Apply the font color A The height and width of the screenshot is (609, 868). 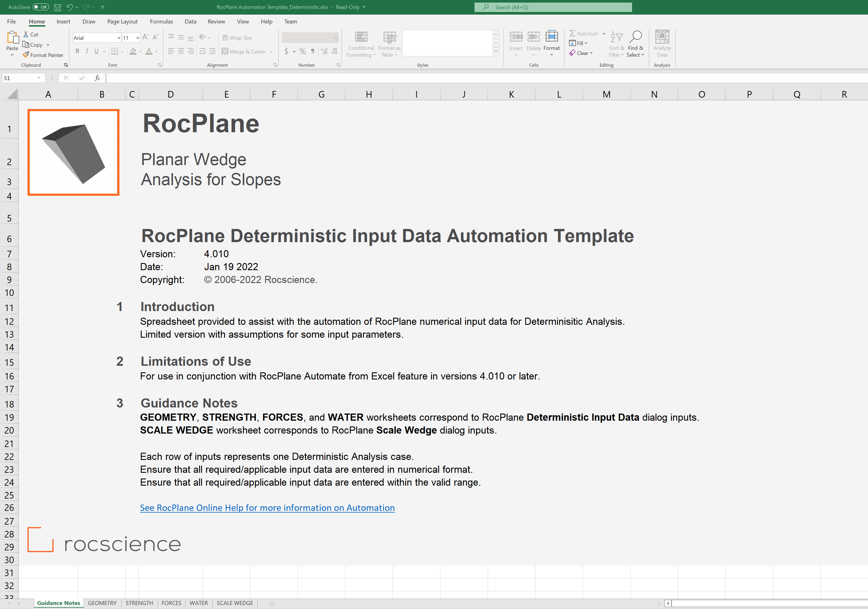click(x=149, y=51)
